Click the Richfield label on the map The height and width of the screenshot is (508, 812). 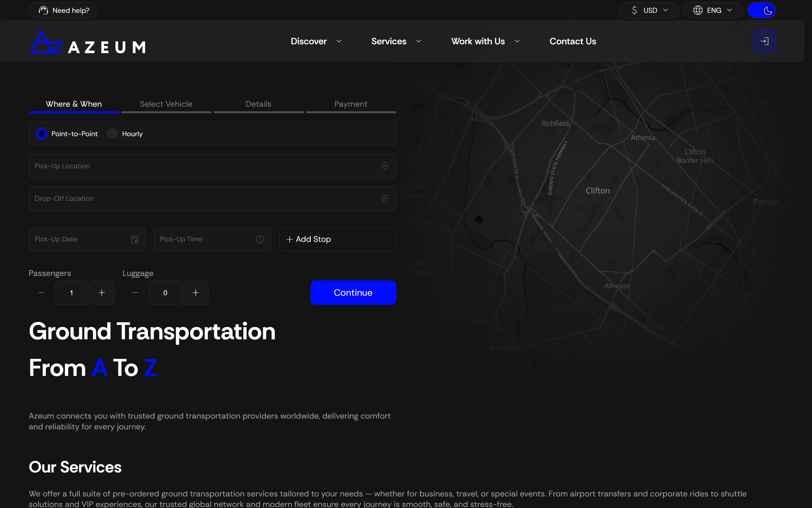(555, 124)
